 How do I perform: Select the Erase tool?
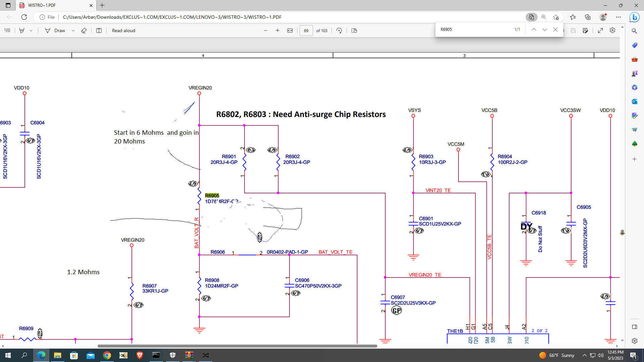(84, 31)
